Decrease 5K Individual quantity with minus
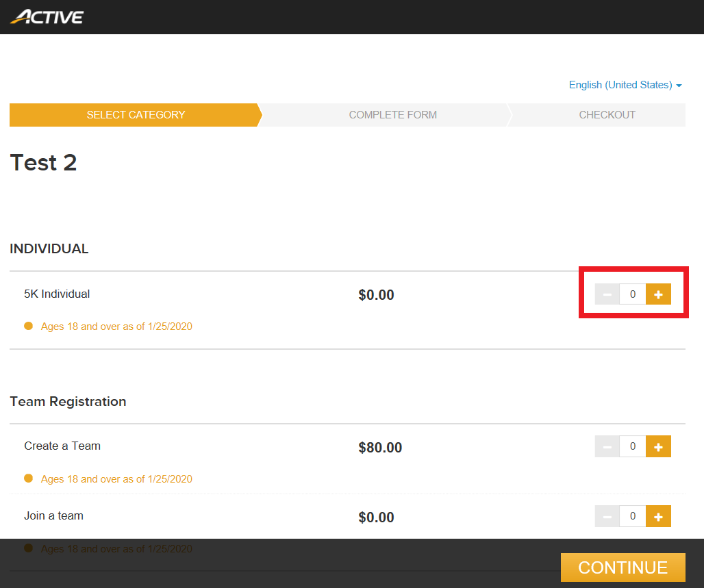This screenshot has width=704, height=588. [607, 294]
